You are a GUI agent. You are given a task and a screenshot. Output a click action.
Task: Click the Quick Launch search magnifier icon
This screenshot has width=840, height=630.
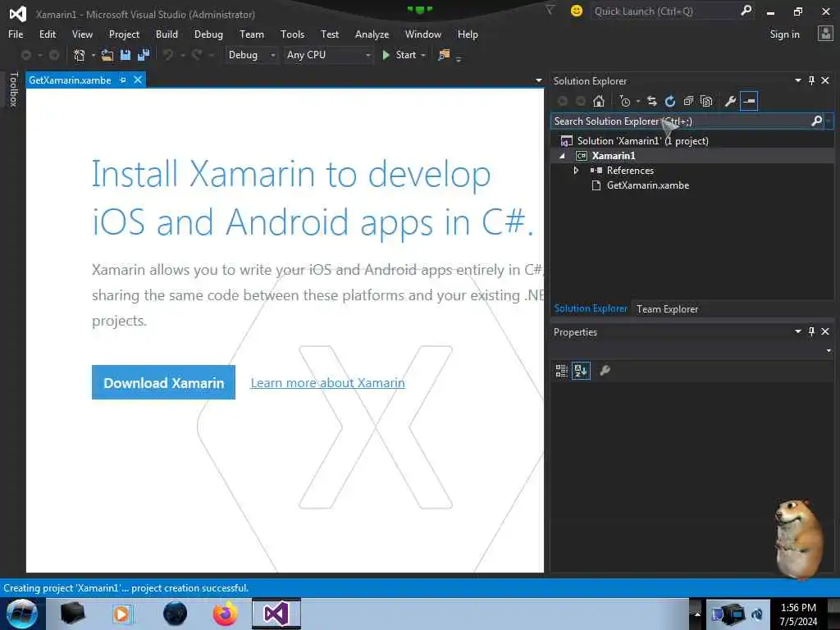(x=746, y=10)
